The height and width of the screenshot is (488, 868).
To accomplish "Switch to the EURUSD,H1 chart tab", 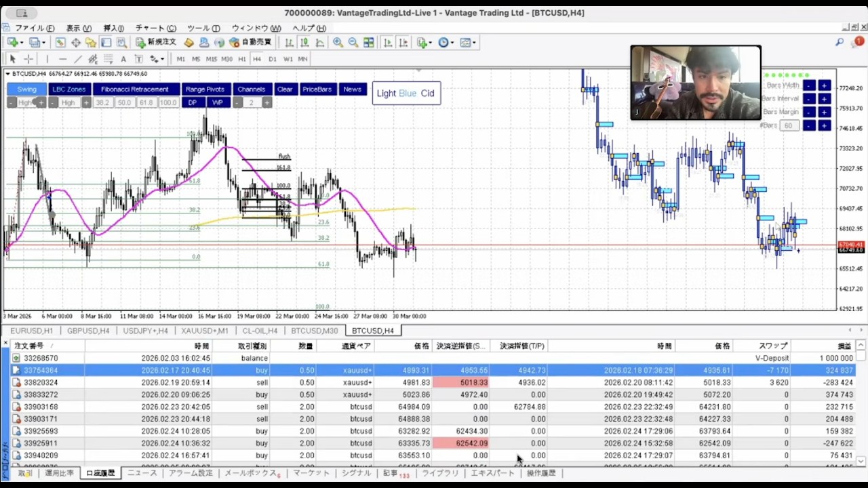I will click(x=31, y=331).
